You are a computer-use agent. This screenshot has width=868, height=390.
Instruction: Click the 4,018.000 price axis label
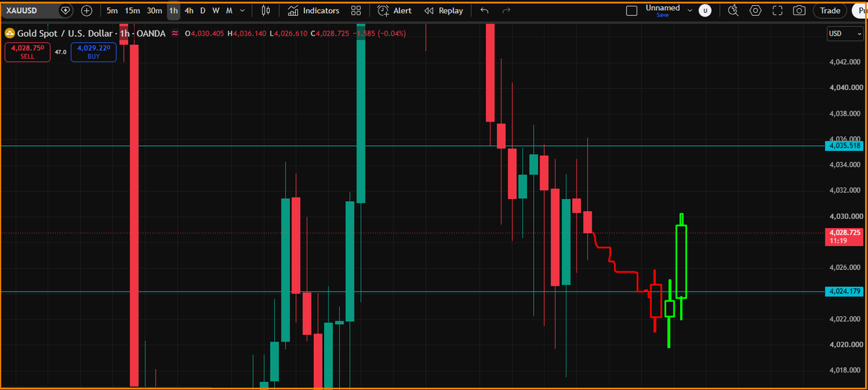pyautogui.click(x=845, y=370)
